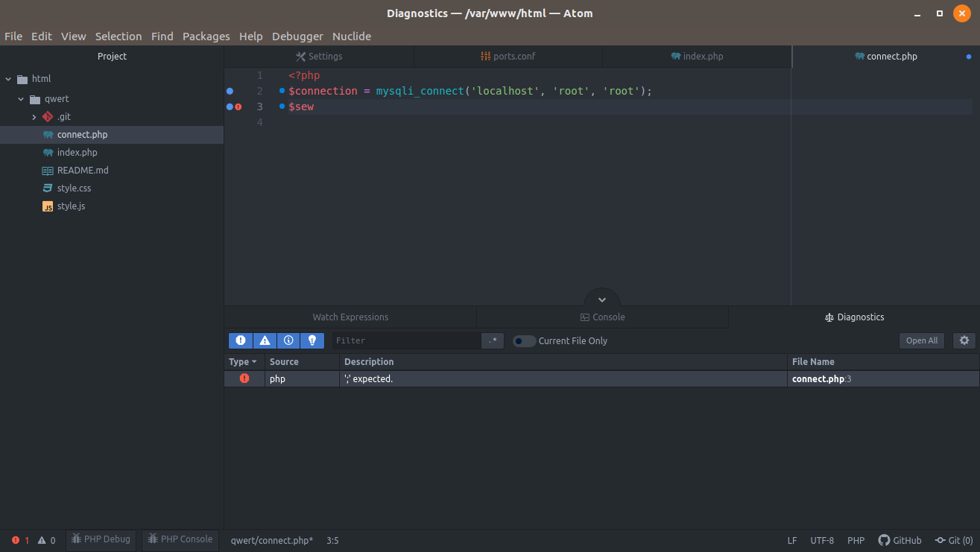Open the File menu

click(x=13, y=36)
